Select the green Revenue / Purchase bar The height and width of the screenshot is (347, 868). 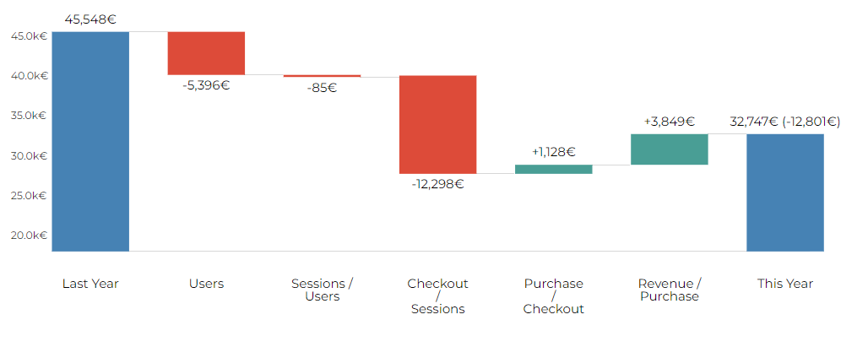pyautogui.click(x=670, y=149)
